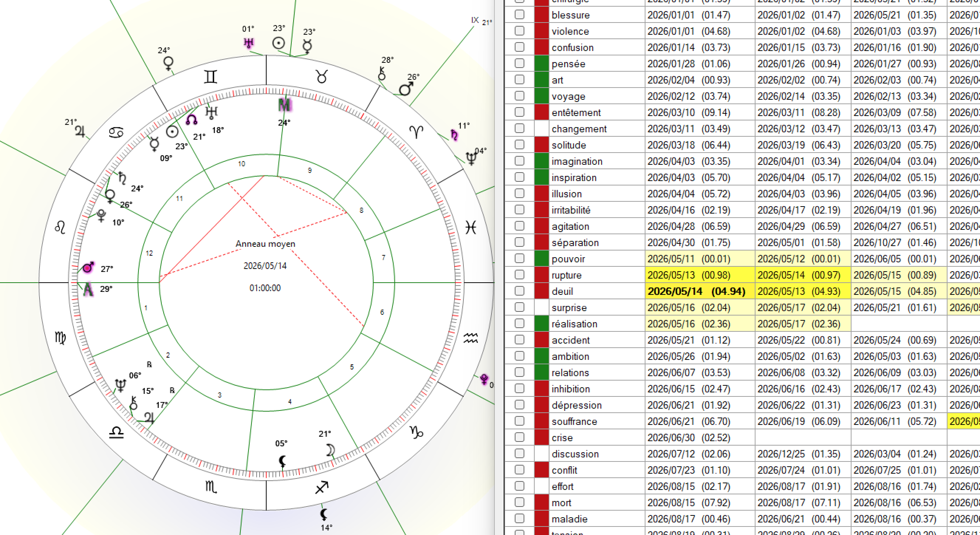This screenshot has width=980, height=535.
Task: Select the Mars glyph on the chart wheel
Action: [x=88, y=268]
